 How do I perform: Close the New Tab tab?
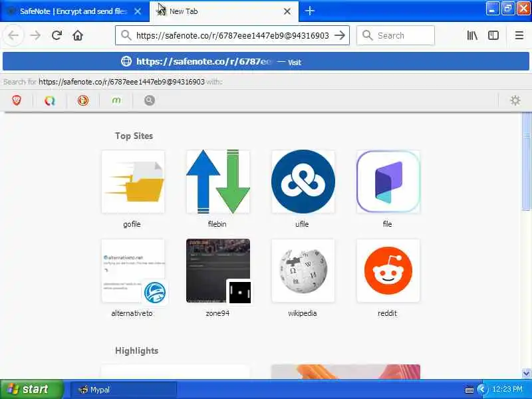287,11
